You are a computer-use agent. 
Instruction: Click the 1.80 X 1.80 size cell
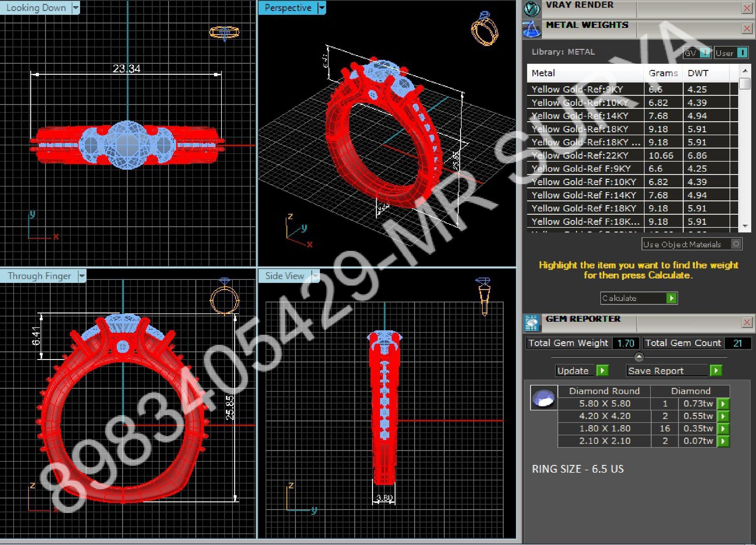[605, 429]
